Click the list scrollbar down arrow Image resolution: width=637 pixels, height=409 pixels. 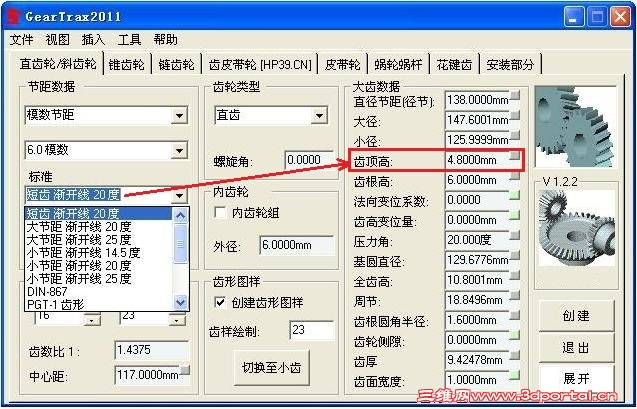[x=180, y=303]
